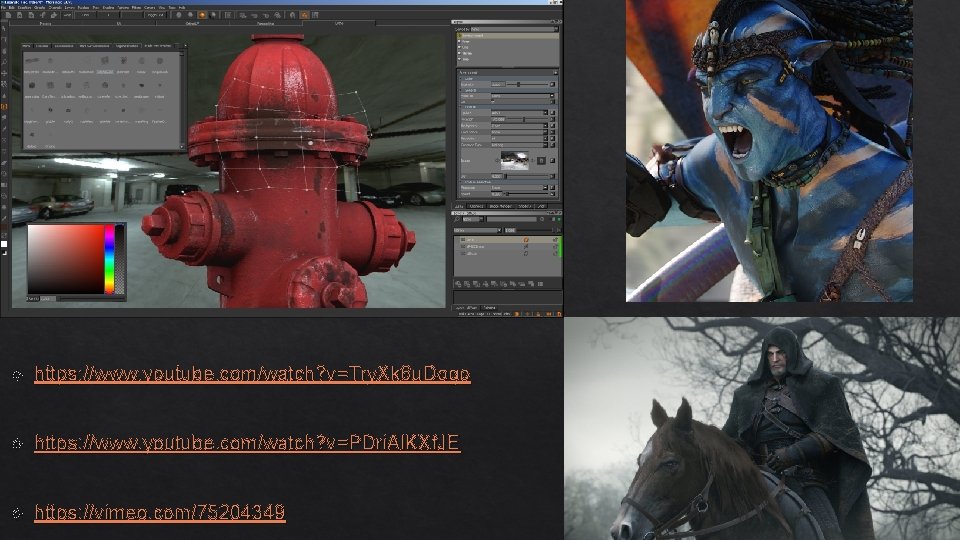Open the File menu in Mari
This screenshot has width=960, height=540.
pos(4,7)
